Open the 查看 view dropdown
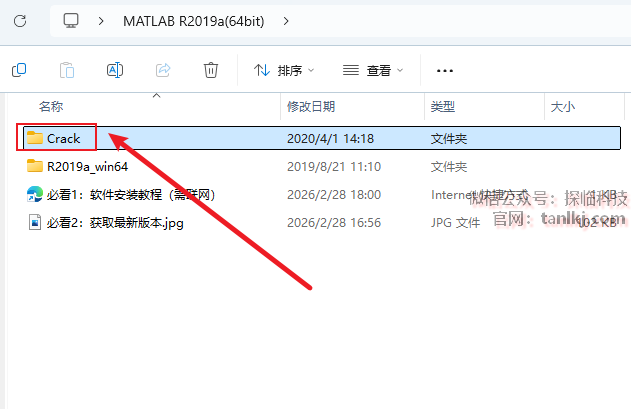This screenshot has height=409, width=631. tap(373, 70)
